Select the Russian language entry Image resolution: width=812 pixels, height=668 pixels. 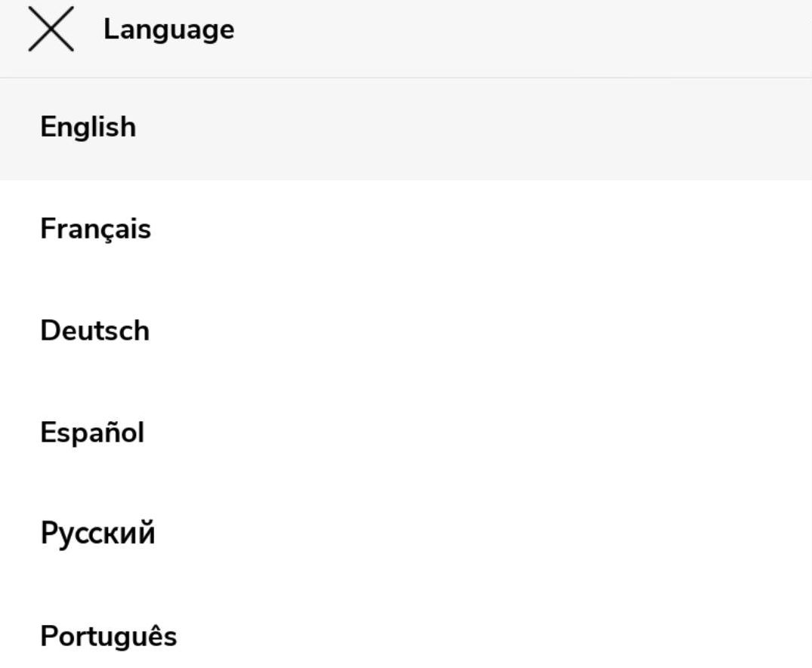[x=97, y=534]
